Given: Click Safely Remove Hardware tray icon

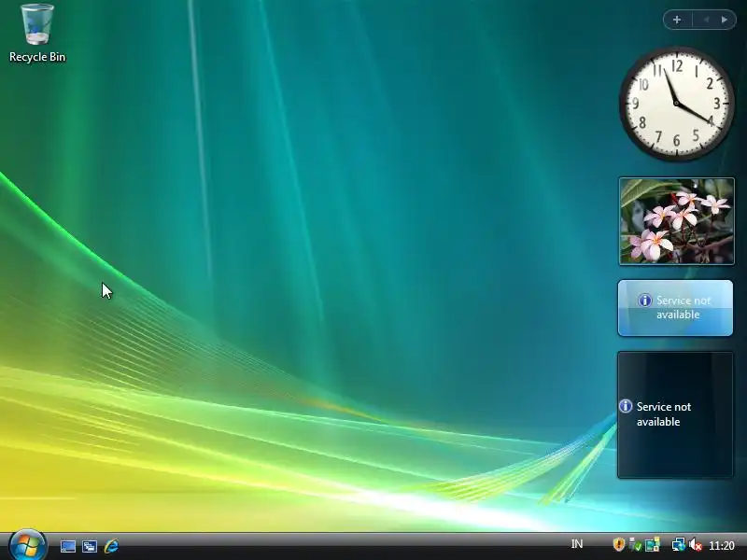Looking at the screenshot, I should pos(635,544).
